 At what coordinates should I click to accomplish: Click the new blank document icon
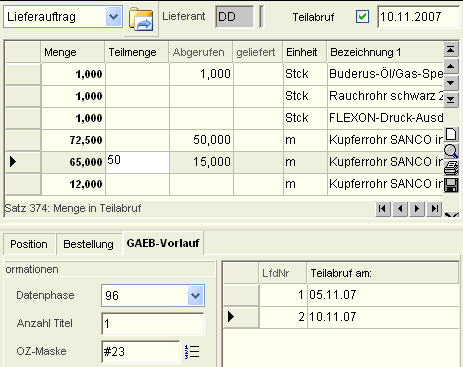click(x=451, y=134)
